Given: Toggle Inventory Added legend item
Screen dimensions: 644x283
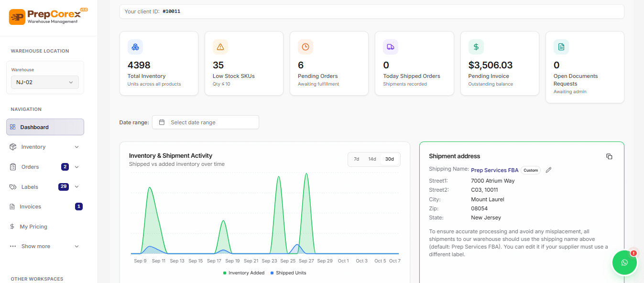Looking at the screenshot, I should coord(244,273).
